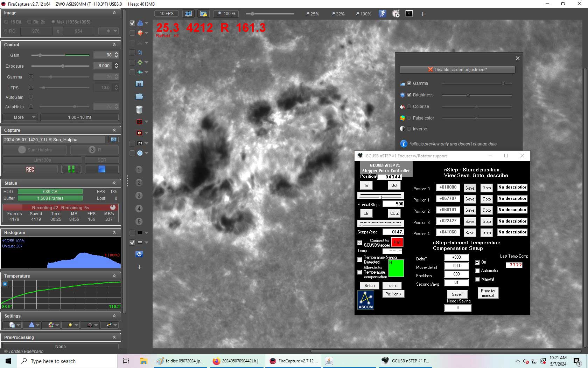The image size is (588, 368).
Task: Open the console terminal icon
Action: [x=409, y=14]
